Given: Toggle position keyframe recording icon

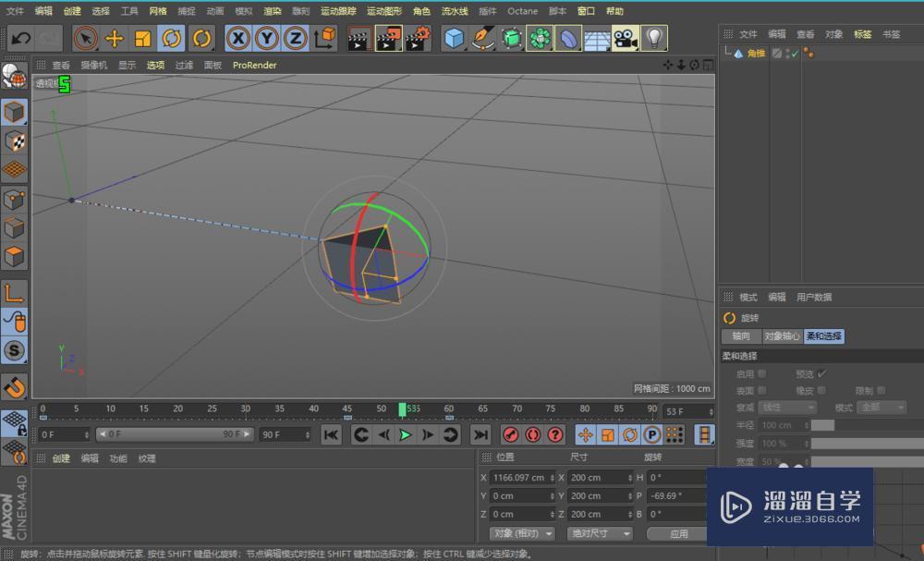Looking at the screenshot, I should (585, 435).
